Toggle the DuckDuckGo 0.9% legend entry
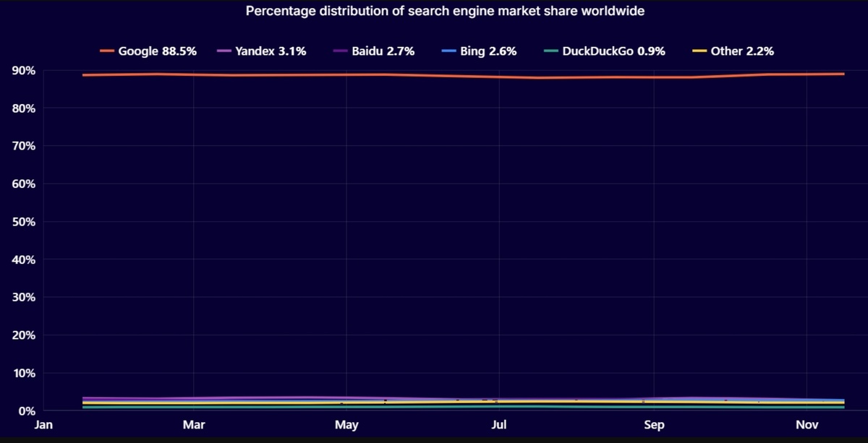Viewport: 868px width, 443px height. (605, 51)
